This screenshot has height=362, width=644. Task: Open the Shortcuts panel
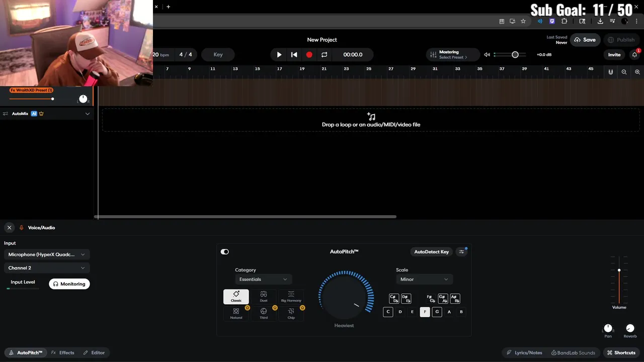coord(621,352)
